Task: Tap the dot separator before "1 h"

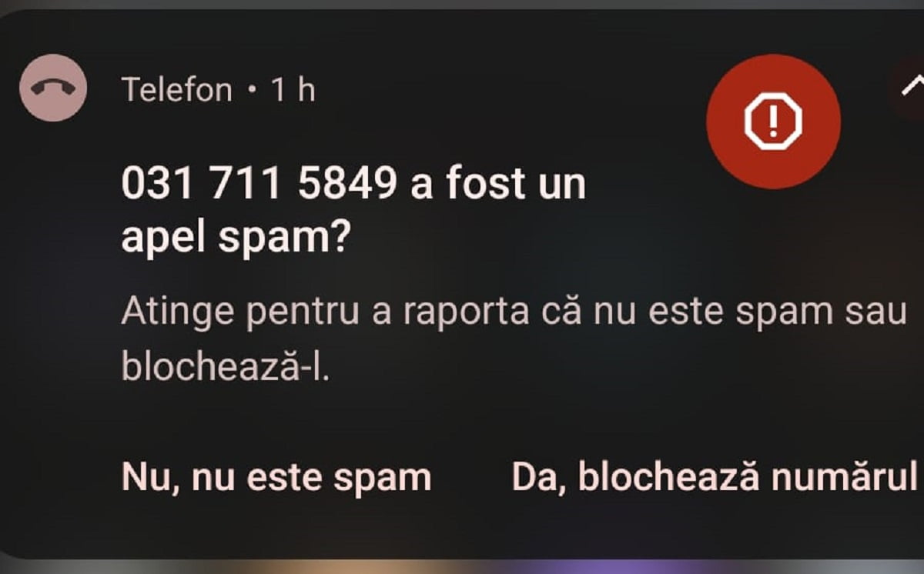Action: [x=251, y=91]
